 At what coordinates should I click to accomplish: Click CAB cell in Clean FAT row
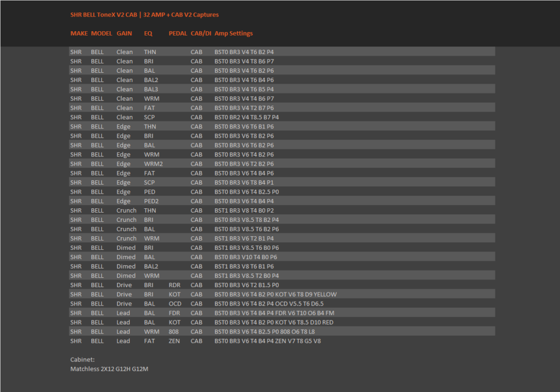click(x=196, y=108)
